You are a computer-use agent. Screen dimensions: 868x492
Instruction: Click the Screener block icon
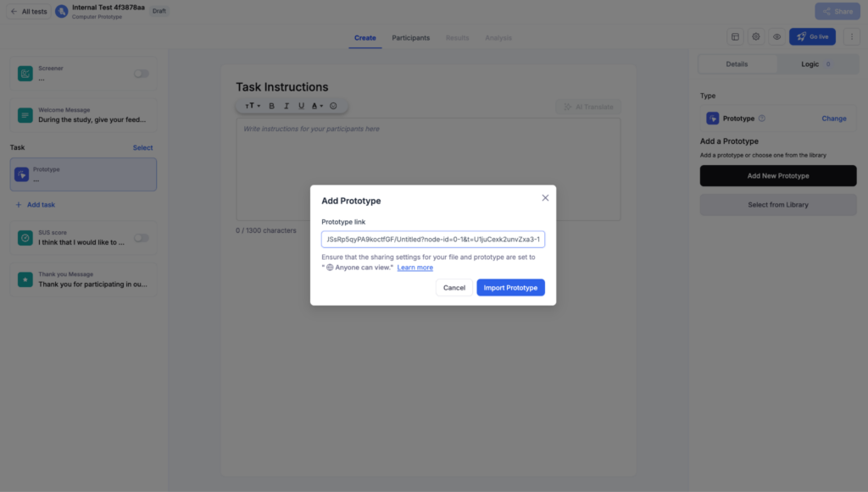point(25,74)
